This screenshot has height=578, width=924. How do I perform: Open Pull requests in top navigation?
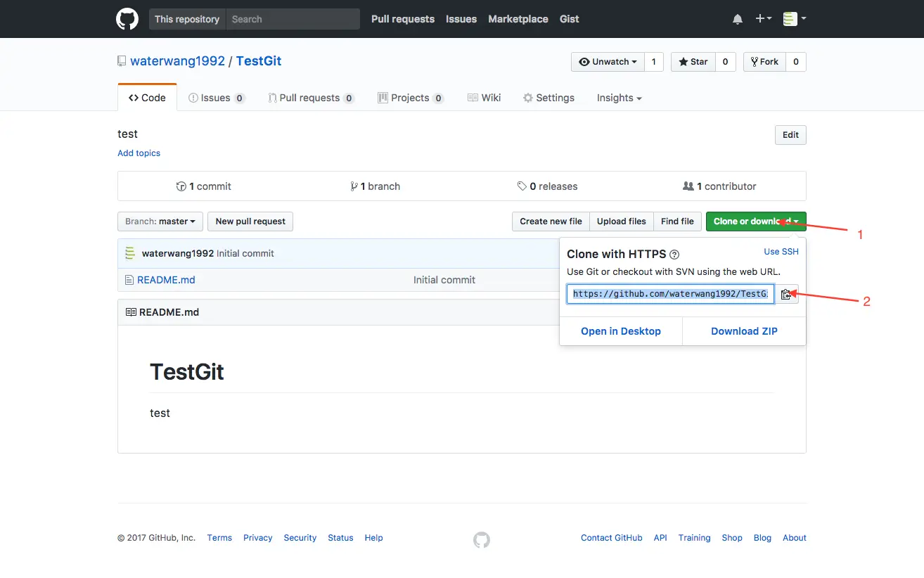pos(403,19)
